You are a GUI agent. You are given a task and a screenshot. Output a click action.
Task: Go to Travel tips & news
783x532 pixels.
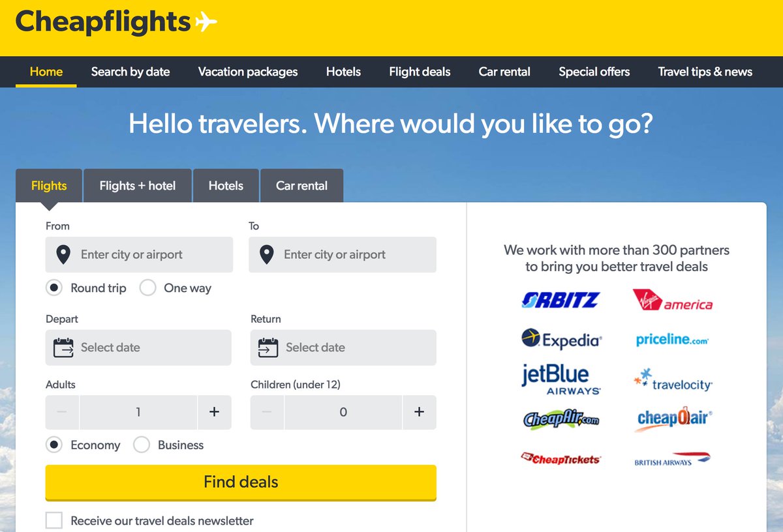(x=705, y=72)
